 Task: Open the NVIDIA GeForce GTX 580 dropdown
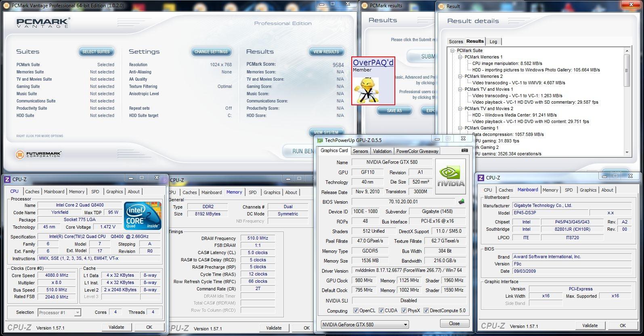[365, 324]
